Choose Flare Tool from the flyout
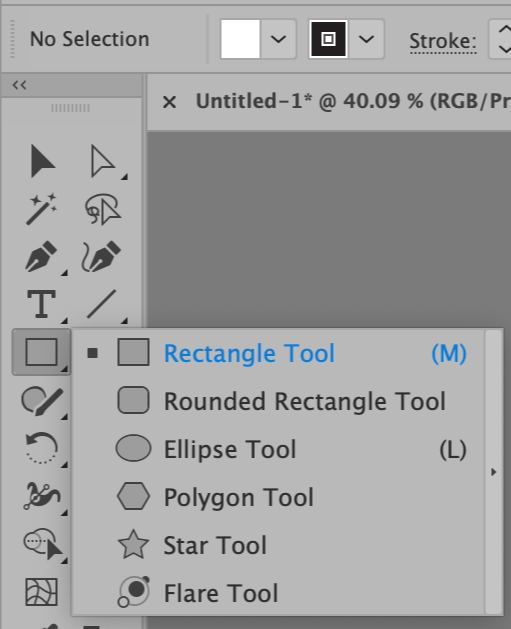Screen dimensions: 511x629 [x=278, y=593]
